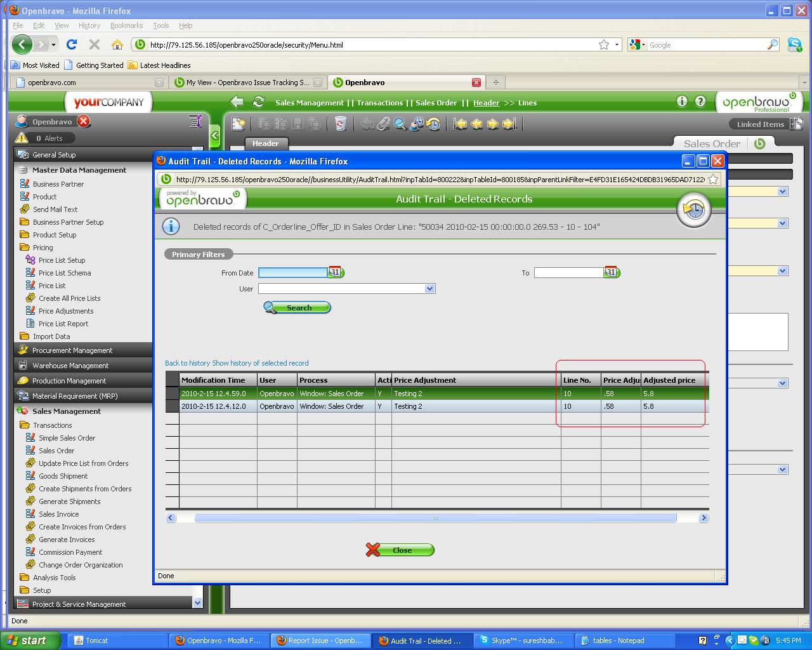Expand the Analysis Tools folder
812x650 pixels.
click(x=54, y=578)
